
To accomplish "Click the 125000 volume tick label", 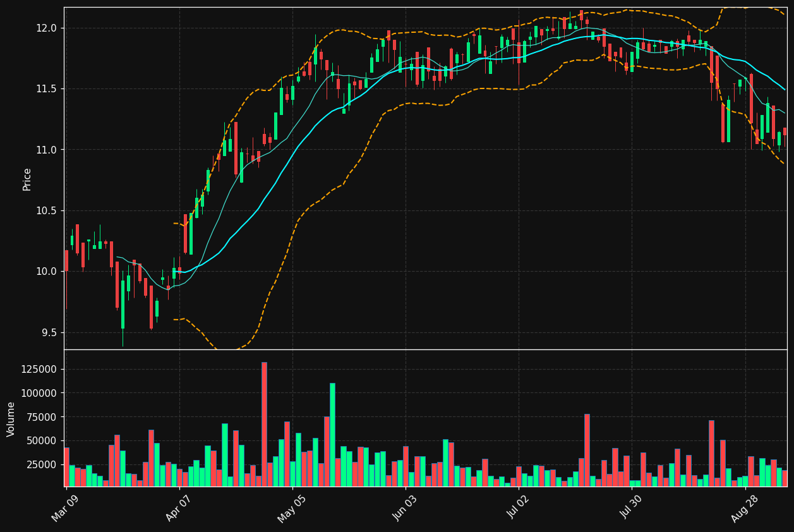I will [40, 369].
